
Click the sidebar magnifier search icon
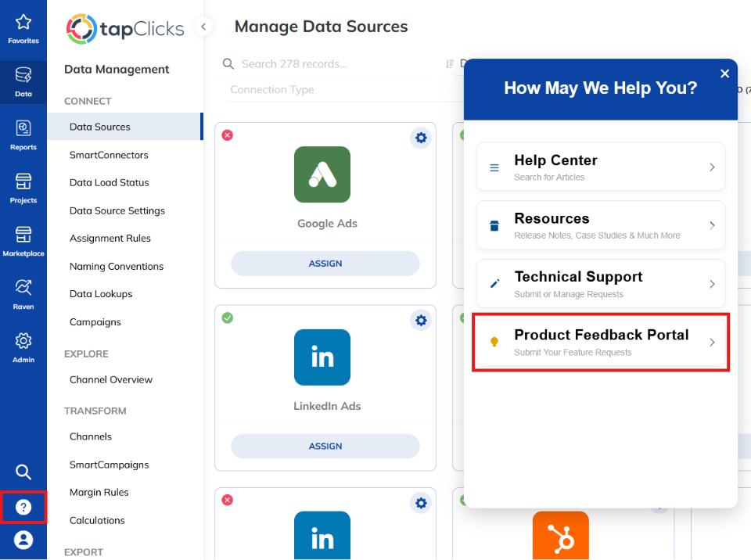pyautogui.click(x=23, y=472)
